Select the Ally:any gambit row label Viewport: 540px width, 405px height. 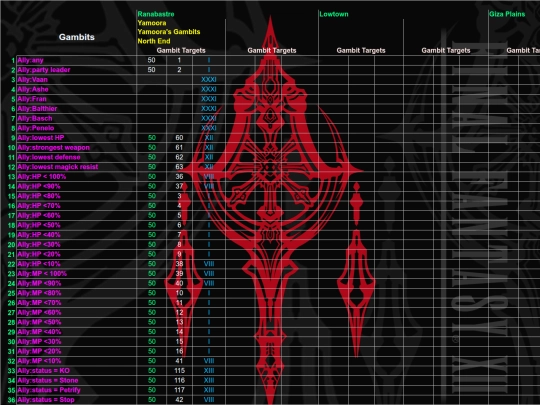30,60
